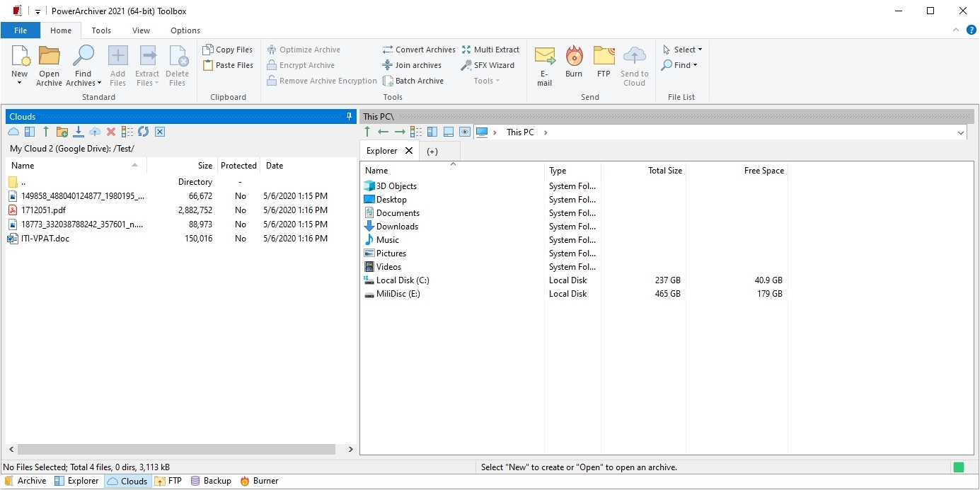980x490 pixels.
Task: Click the Send to Cloud icon
Action: [x=635, y=56]
